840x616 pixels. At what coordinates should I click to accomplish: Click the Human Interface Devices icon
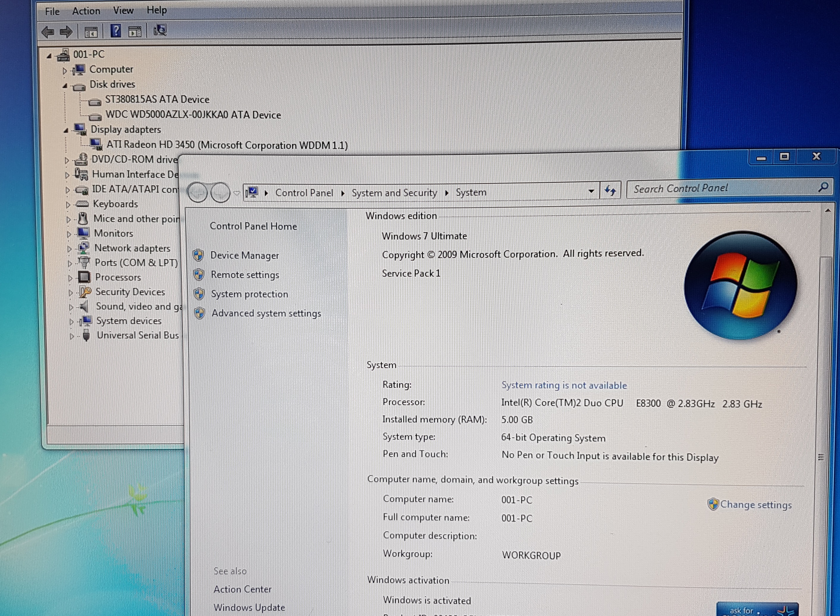(81, 174)
